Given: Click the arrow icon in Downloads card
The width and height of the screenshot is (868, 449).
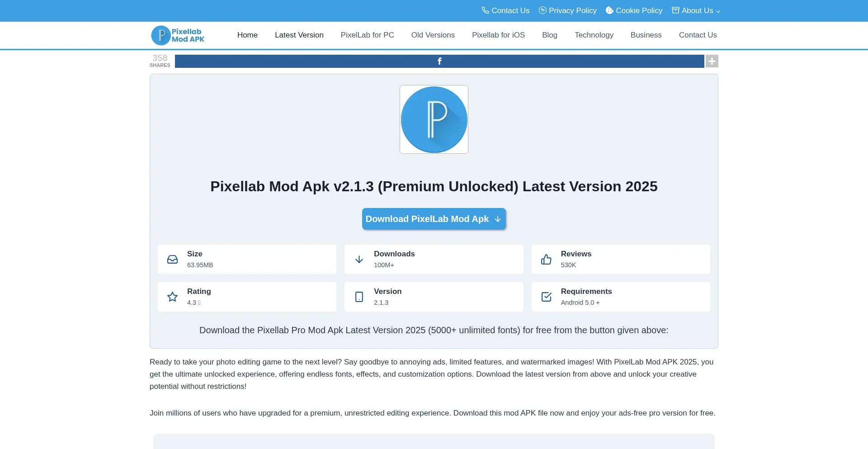Looking at the screenshot, I should tap(359, 259).
